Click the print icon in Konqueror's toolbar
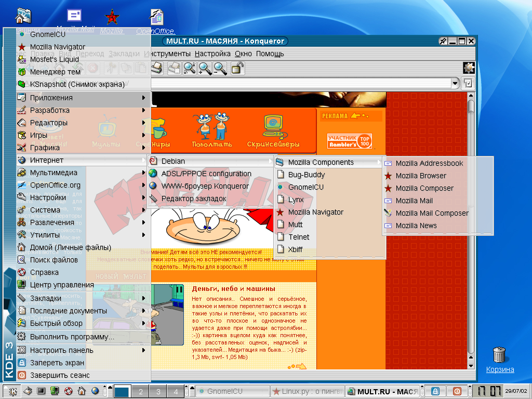532x399 pixels. click(157, 68)
